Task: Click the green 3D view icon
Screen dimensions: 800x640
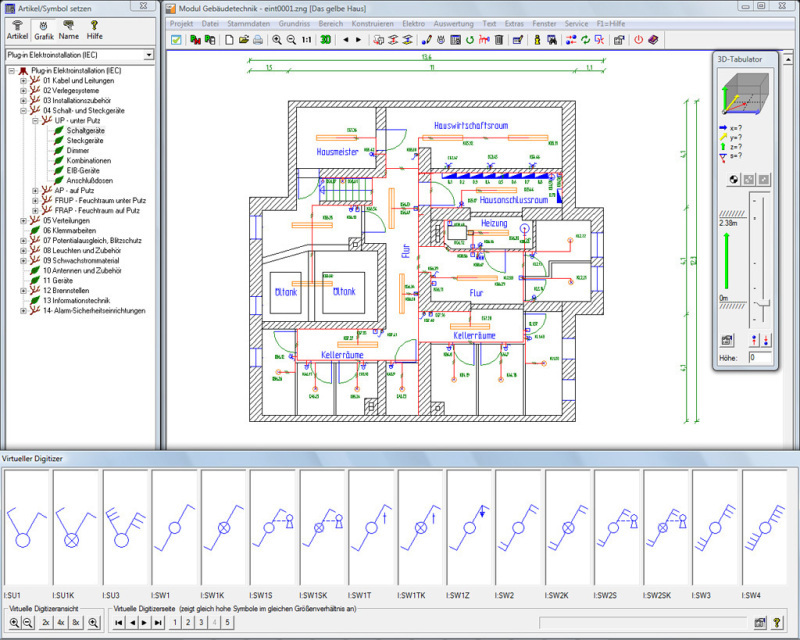Action: click(x=326, y=40)
